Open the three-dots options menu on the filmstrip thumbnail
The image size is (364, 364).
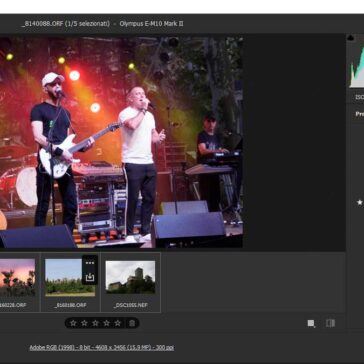click(90, 263)
